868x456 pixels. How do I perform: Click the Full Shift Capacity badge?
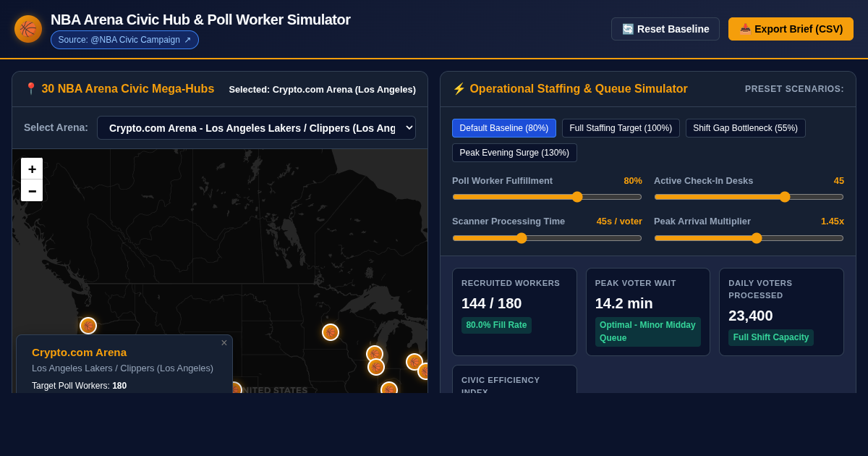(x=771, y=337)
